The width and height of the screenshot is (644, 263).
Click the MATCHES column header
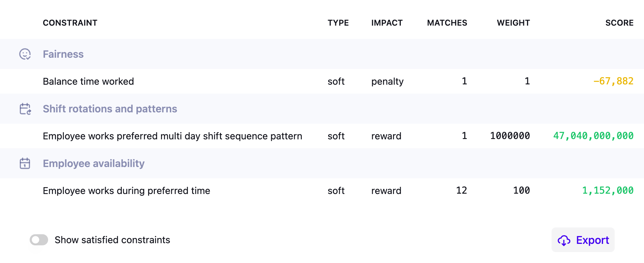[447, 23]
